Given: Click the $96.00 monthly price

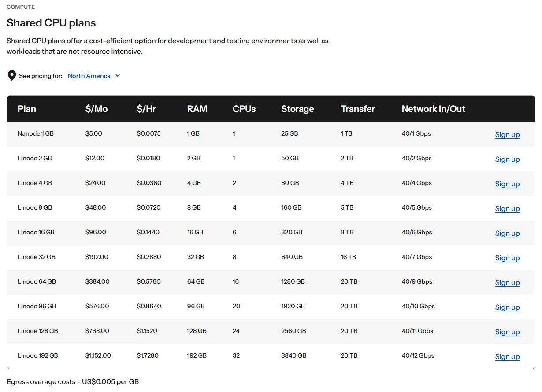Looking at the screenshot, I should coord(96,232).
